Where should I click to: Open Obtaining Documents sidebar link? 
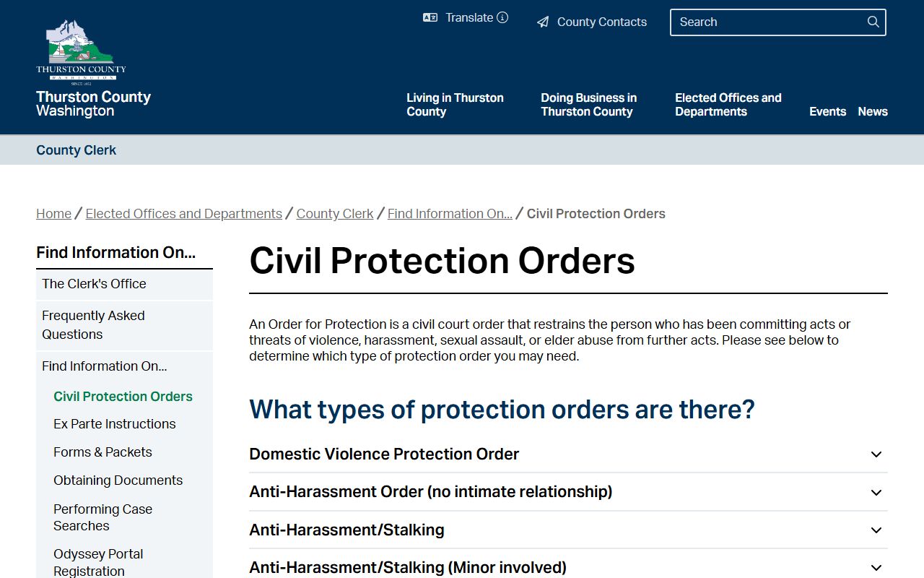118,480
